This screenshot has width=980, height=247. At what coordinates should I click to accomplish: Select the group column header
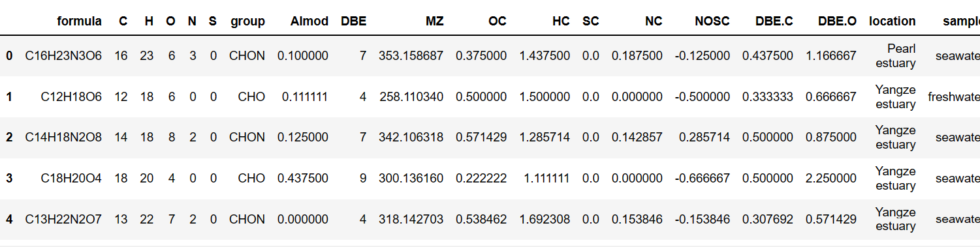coord(247,21)
